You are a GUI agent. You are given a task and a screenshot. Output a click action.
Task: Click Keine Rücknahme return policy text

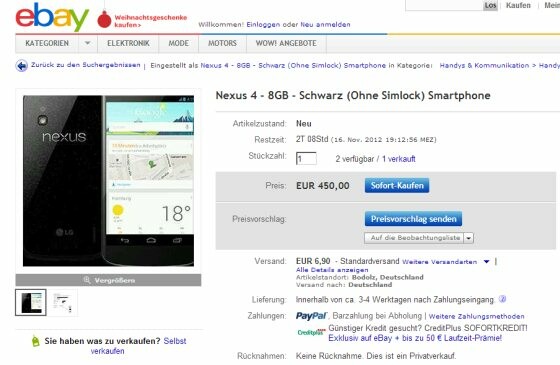376,356
